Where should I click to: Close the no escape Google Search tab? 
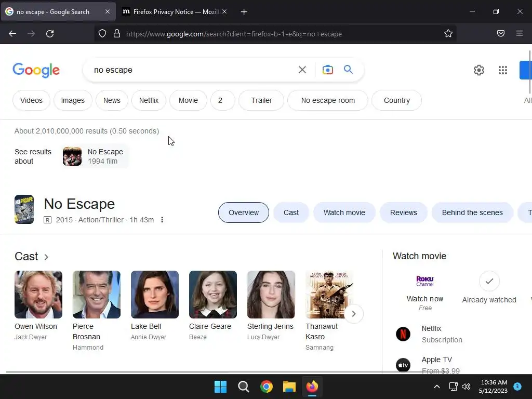[107, 11]
